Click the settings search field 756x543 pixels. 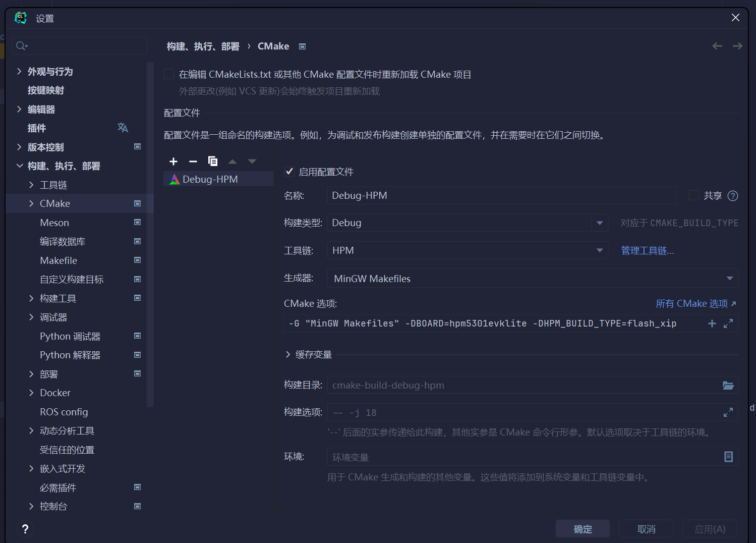tap(80, 46)
